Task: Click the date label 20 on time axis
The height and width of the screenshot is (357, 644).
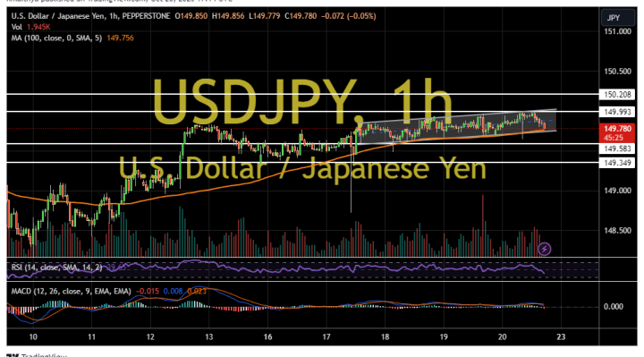Action: [503, 337]
